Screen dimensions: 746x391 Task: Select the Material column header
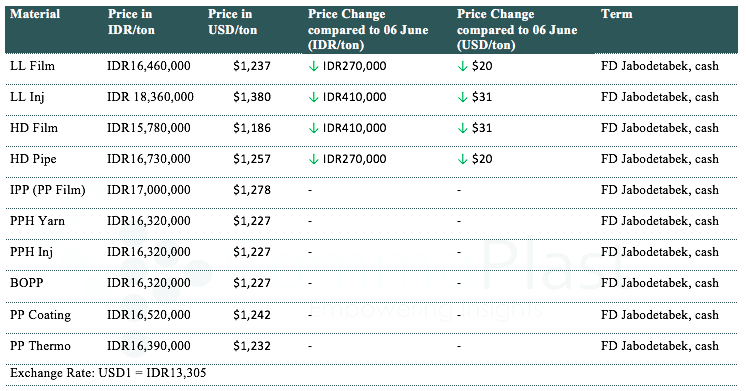pos(35,14)
